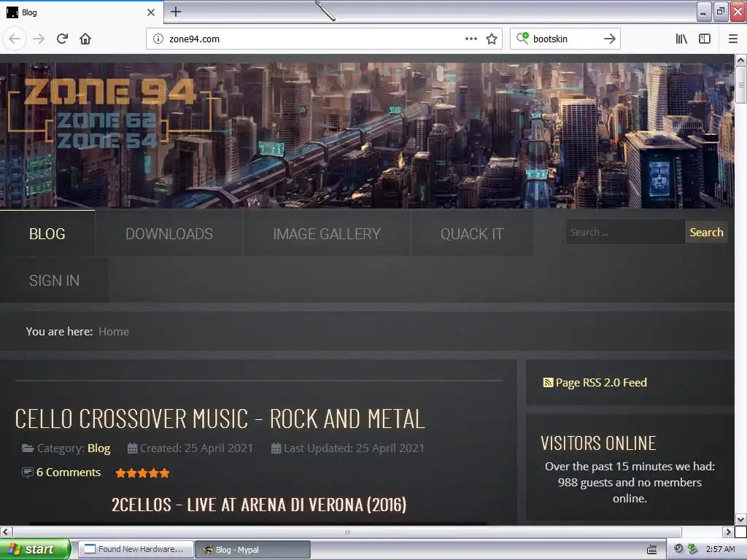Open the SIGN IN navigation item
The height and width of the screenshot is (560, 747).
(54, 281)
